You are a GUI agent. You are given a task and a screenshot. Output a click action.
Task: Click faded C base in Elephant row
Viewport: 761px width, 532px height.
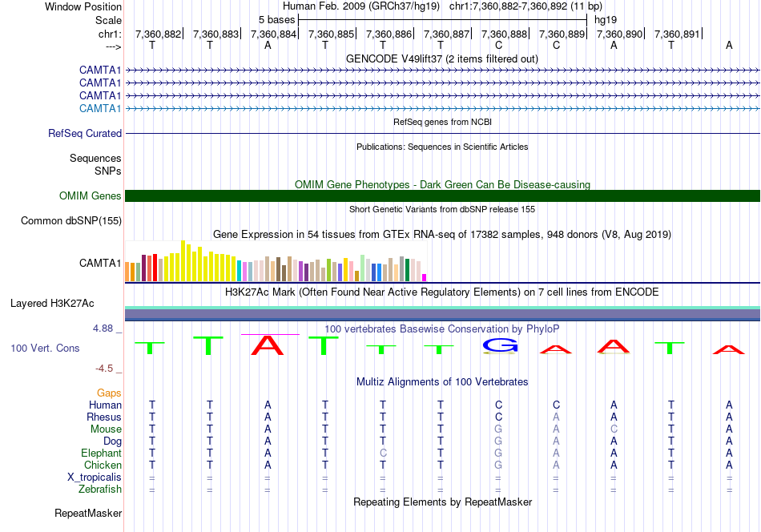pos(383,453)
